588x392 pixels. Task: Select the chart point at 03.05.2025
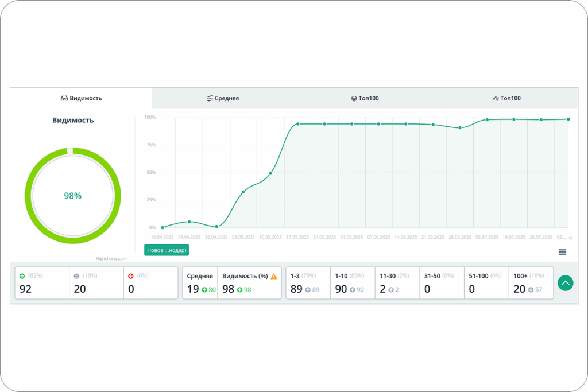[243, 192]
